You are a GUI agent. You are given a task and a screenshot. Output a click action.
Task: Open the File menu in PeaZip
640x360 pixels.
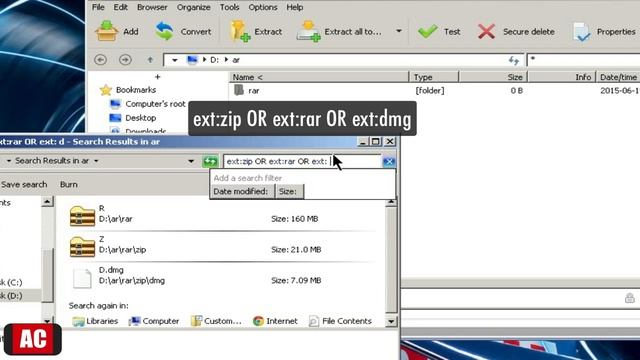tap(98, 7)
